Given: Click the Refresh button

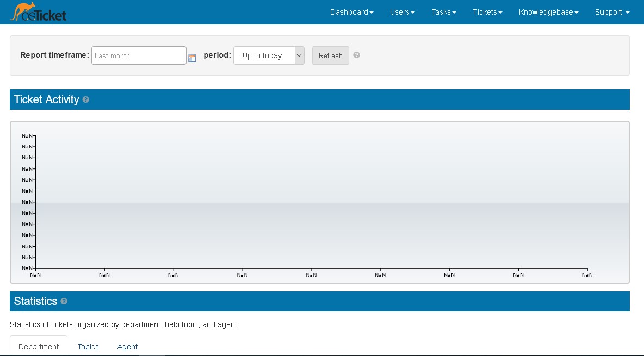Looking at the screenshot, I should (331, 55).
